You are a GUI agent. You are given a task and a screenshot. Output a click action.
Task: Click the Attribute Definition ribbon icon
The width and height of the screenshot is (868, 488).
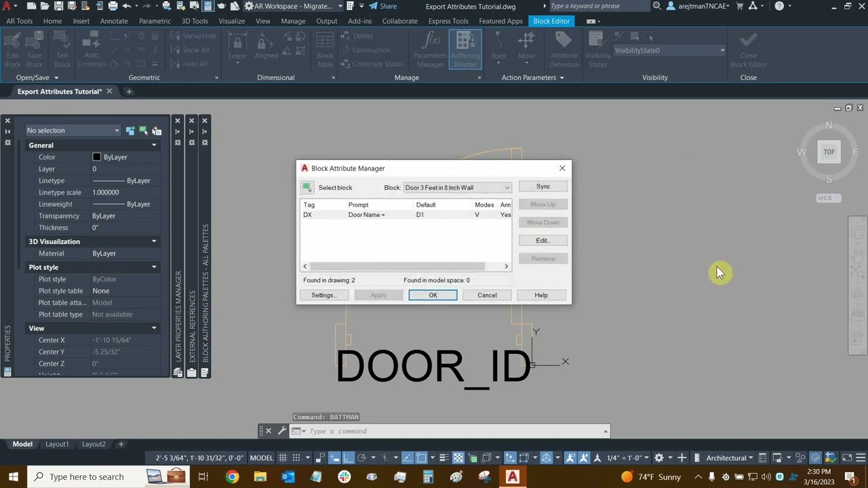point(564,49)
